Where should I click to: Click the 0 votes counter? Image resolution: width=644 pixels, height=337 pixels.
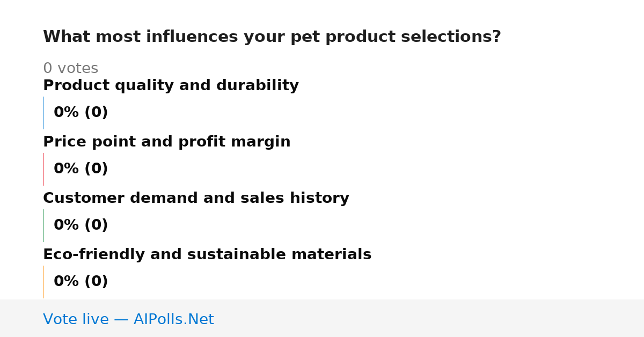coord(70,68)
